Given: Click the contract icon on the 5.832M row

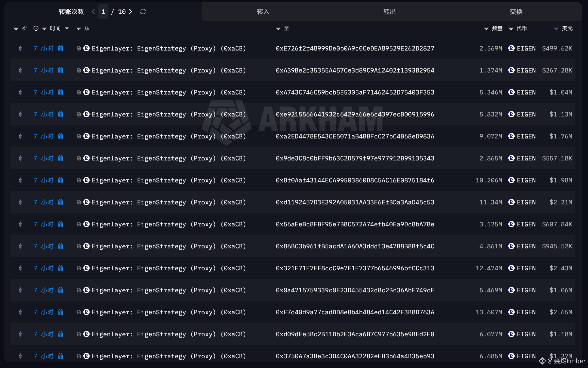Looking at the screenshot, I should click(79, 114).
